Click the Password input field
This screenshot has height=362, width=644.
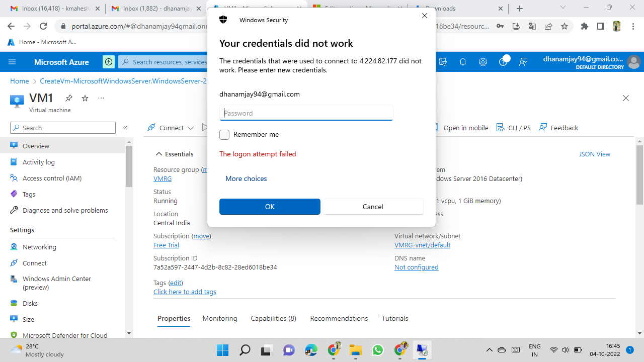pos(306,113)
